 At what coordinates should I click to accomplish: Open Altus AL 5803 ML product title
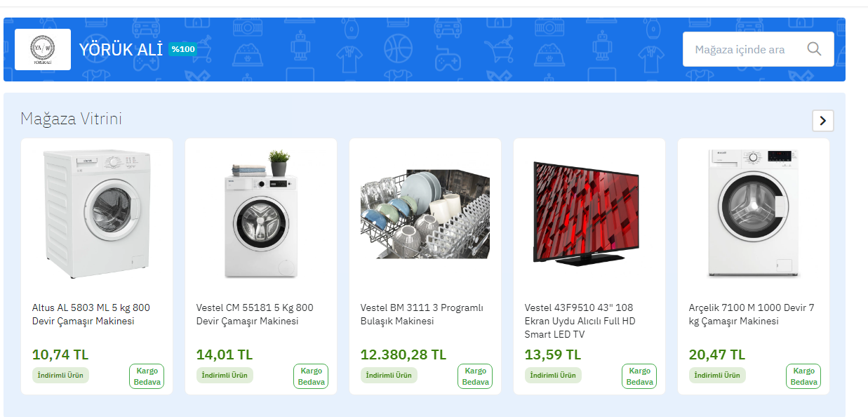tap(91, 315)
